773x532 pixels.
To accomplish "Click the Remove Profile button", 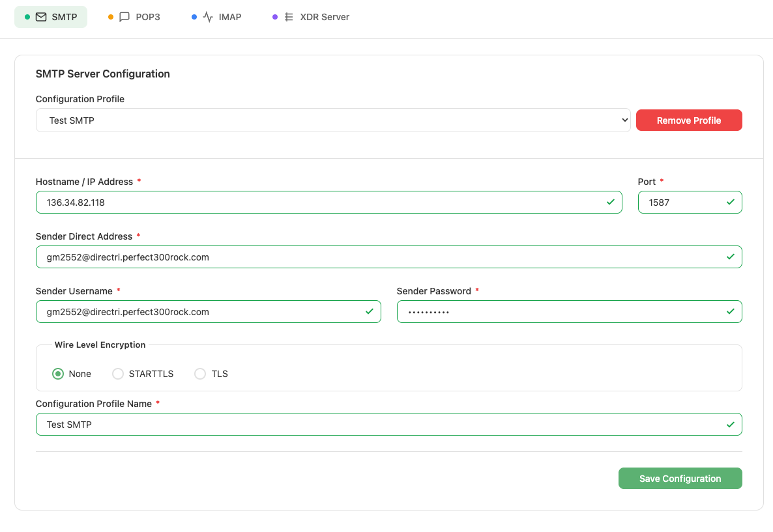I will [x=689, y=120].
